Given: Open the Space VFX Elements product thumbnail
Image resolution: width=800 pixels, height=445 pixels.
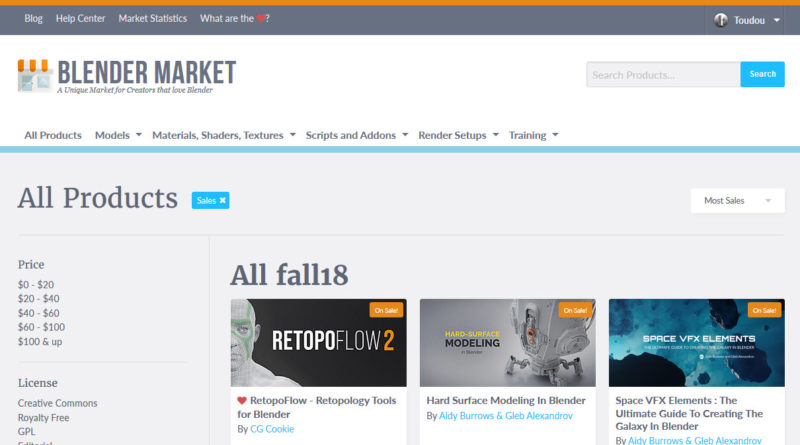Looking at the screenshot, I should pos(696,343).
